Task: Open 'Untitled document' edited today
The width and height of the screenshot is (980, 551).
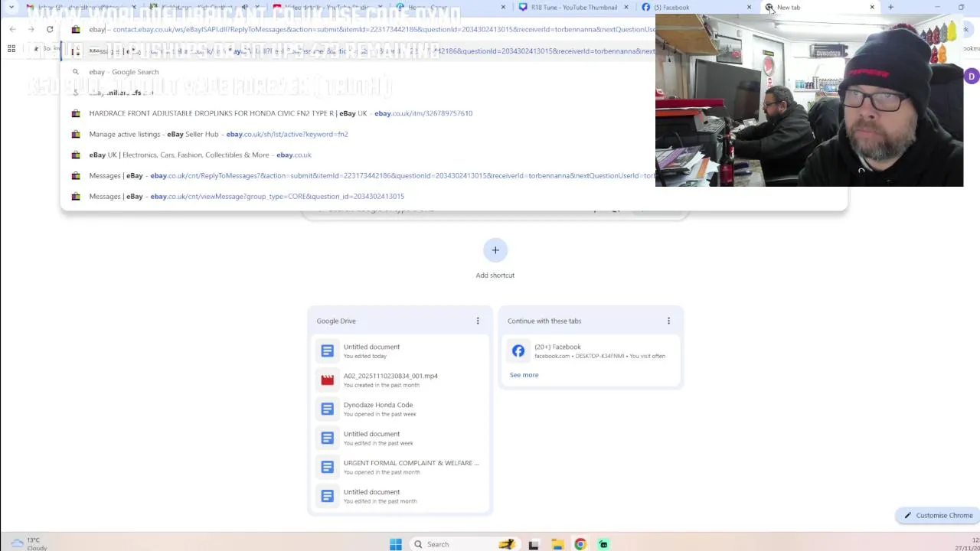Action: coord(399,350)
